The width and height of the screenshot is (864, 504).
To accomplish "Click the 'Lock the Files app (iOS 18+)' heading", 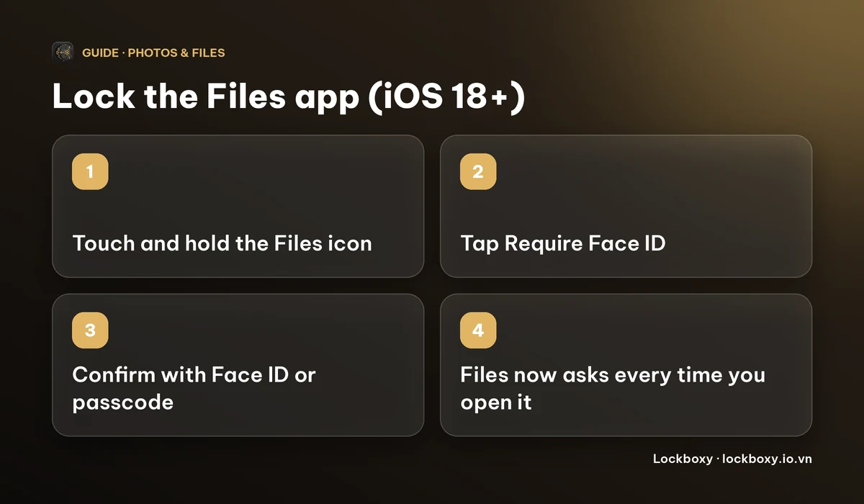I will pos(289,97).
